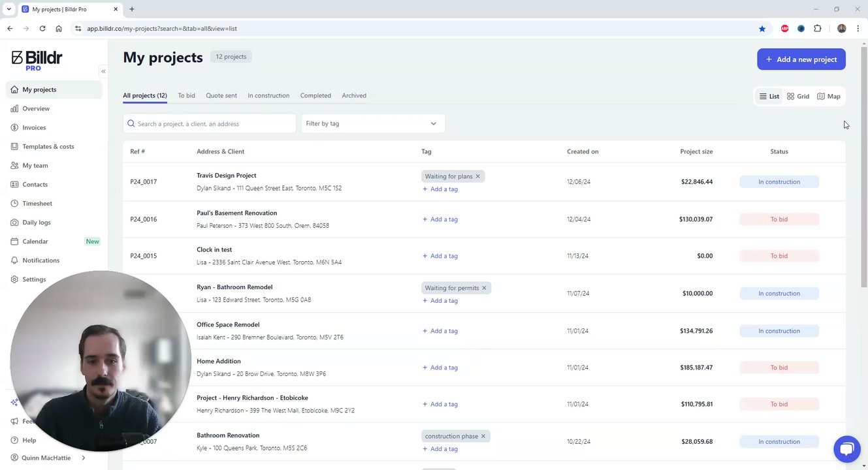The height and width of the screenshot is (470, 868).
Task: Bookmark this page with the star icon
Action: pos(762,29)
